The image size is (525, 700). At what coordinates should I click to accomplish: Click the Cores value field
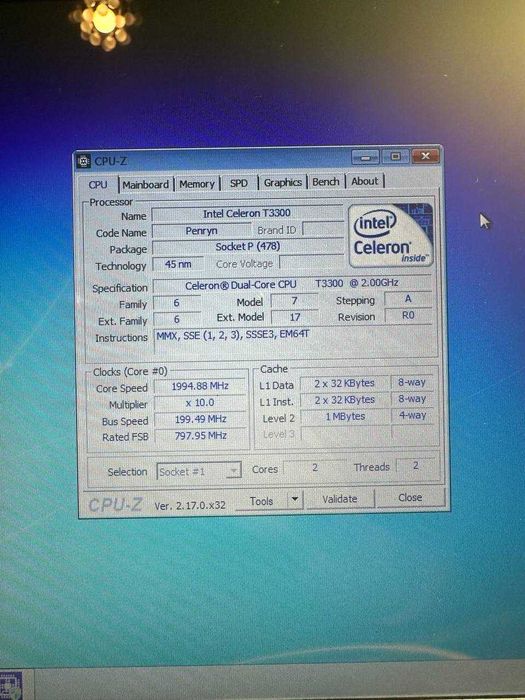point(315,467)
